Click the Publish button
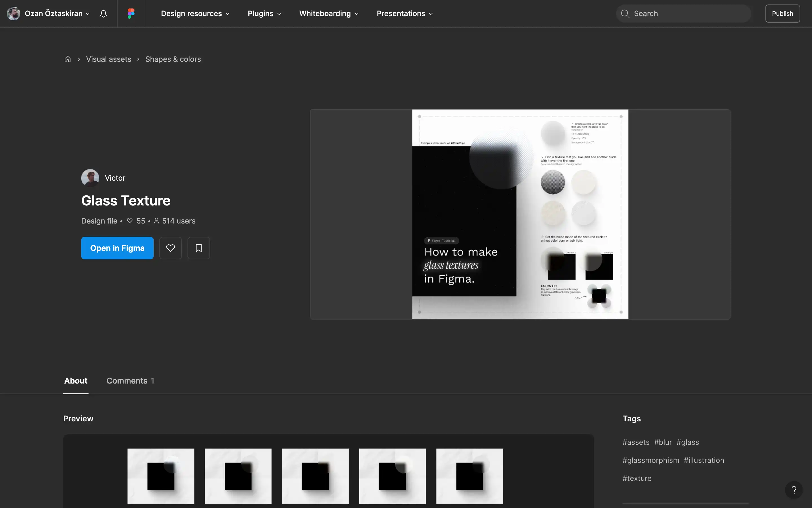The height and width of the screenshot is (508, 812). point(782,14)
